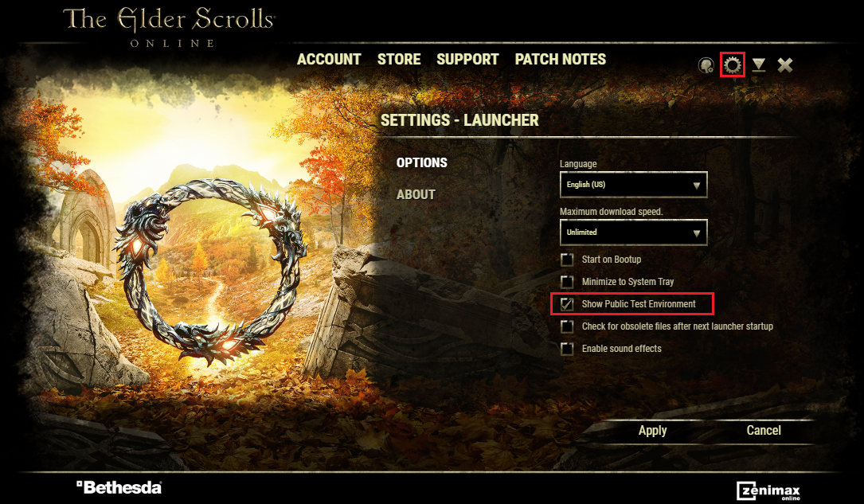Minimize launcher using the down-arrow icon
The height and width of the screenshot is (504, 864).
[759, 64]
